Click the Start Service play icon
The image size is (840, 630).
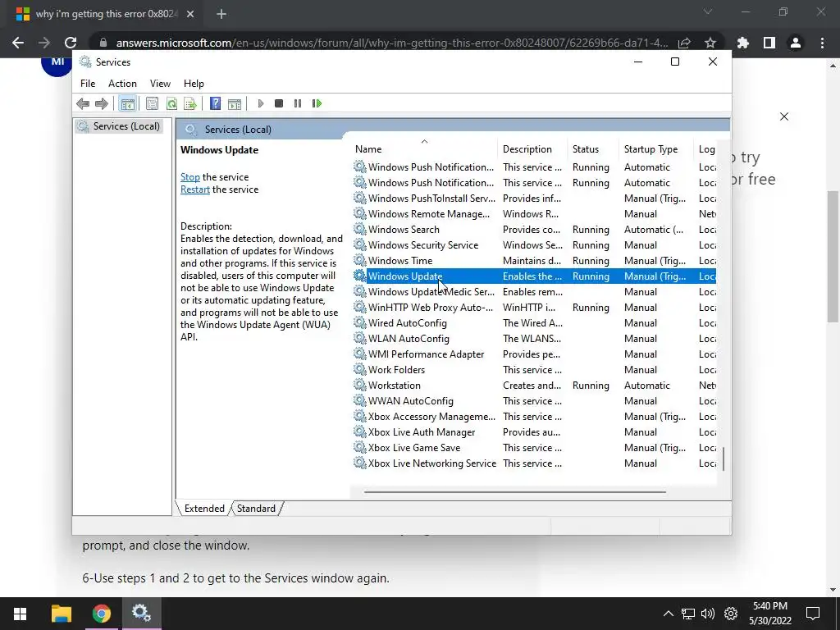[x=260, y=103]
